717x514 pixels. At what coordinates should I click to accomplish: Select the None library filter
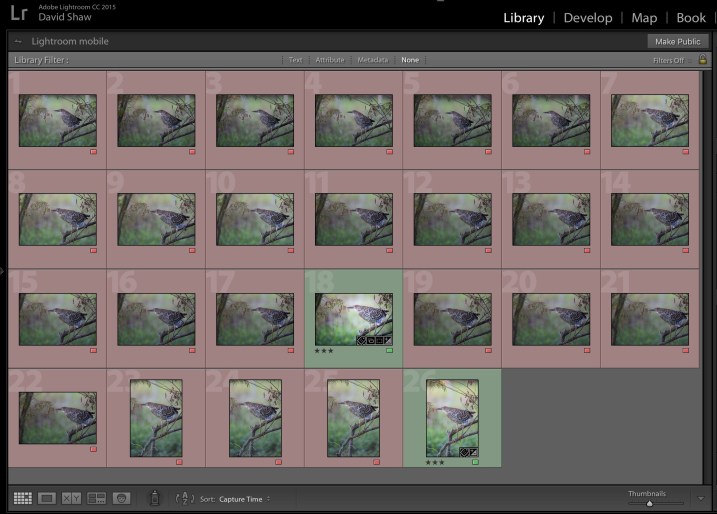[410, 60]
